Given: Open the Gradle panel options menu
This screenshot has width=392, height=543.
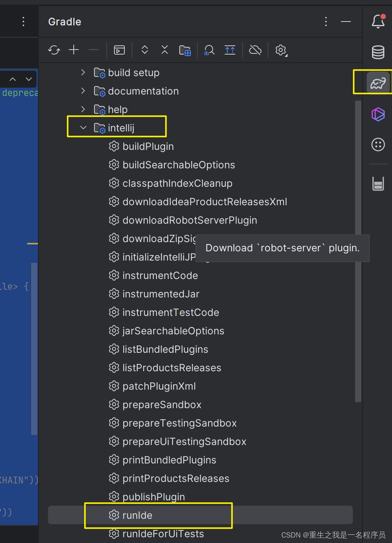Looking at the screenshot, I should [326, 22].
